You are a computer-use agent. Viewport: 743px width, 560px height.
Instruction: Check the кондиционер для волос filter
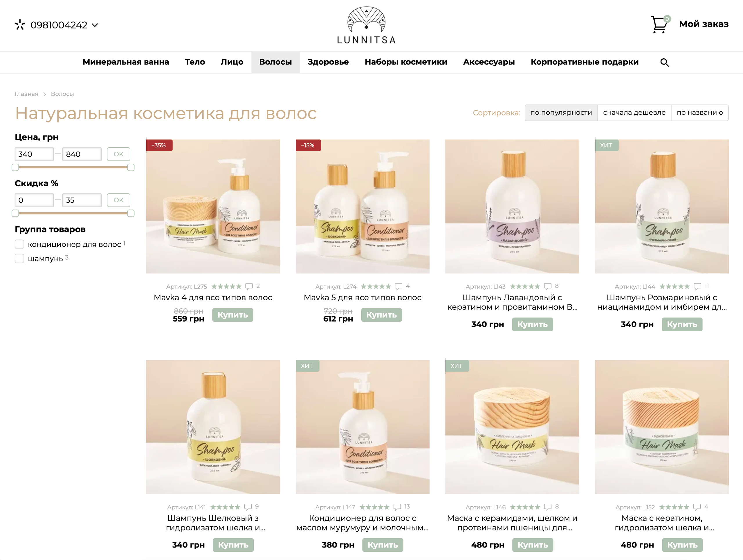[19, 244]
